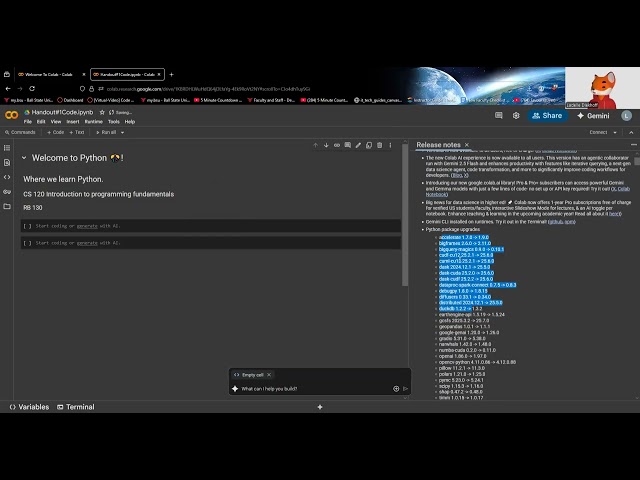Click the notebook vertical scrollbar
Image resolution: width=640 pixels, height=480 pixels.
click(x=405, y=214)
